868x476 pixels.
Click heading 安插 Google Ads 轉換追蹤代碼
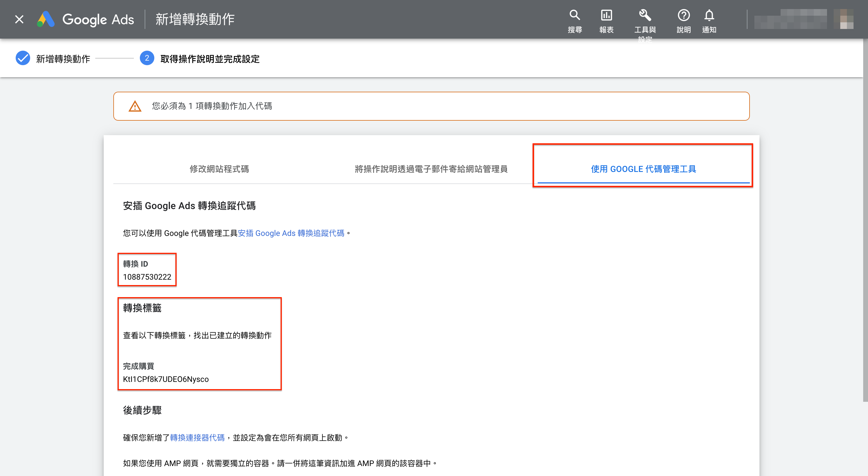point(189,206)
